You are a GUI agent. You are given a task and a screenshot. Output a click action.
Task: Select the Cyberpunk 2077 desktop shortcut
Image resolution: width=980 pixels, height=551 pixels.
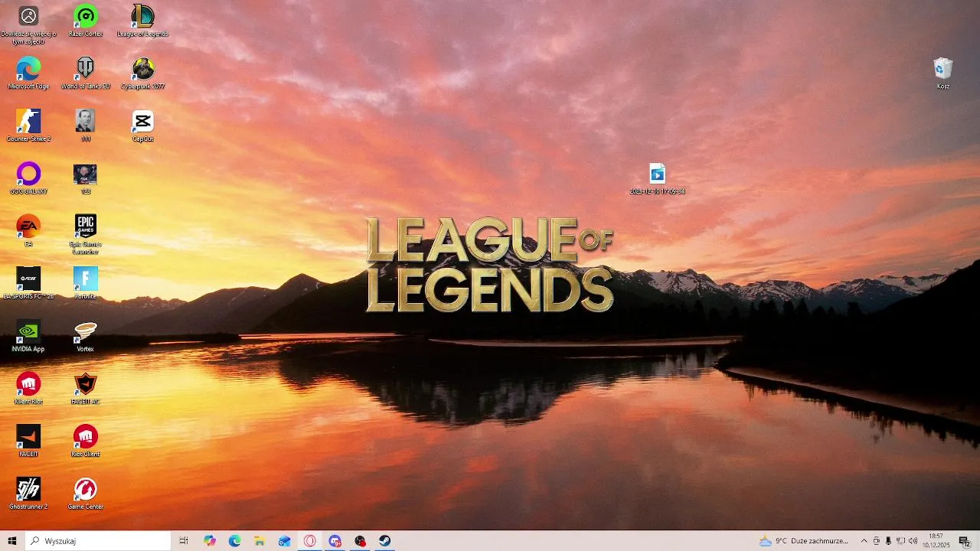(142, 73)
